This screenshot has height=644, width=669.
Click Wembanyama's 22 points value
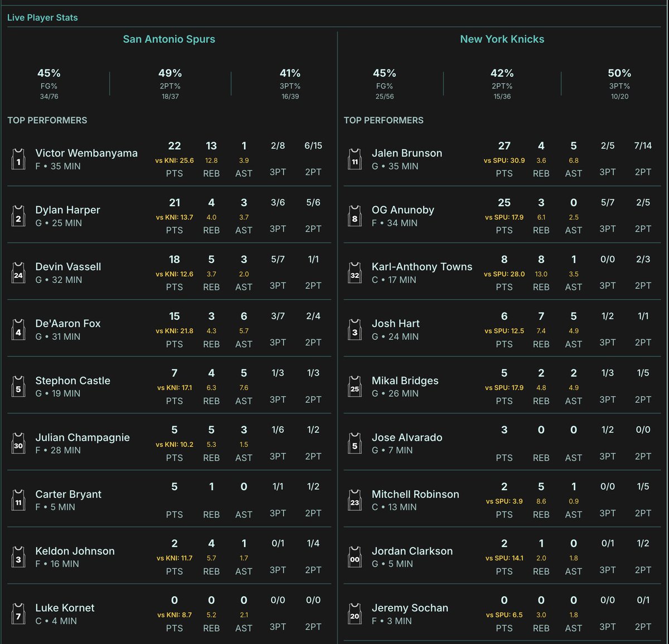(174, 146)
